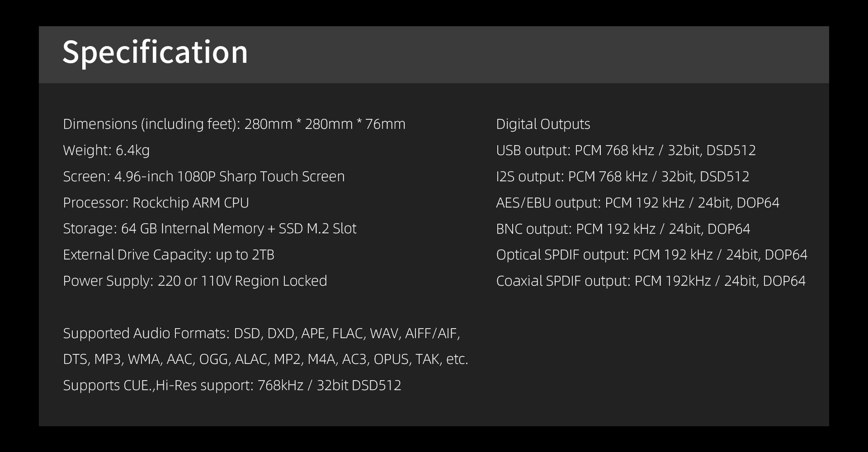Click the Supported Audio Formats line
Viewport: 868px width, 452px height.
pos(261,334)
